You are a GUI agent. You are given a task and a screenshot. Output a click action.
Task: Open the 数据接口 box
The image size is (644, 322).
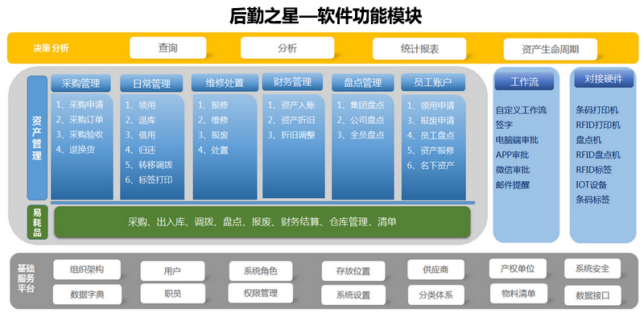coord(592,295)
